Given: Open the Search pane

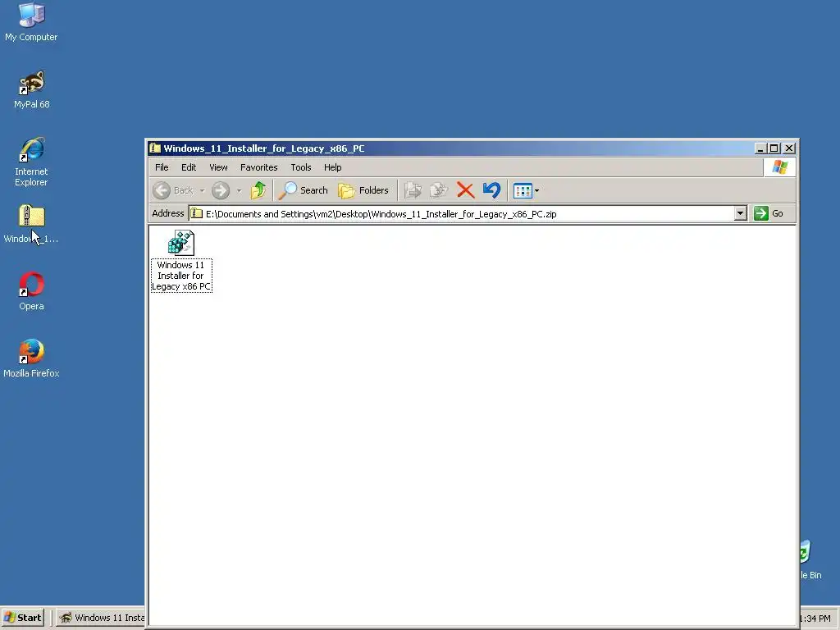Looking at the screenshot, I should [x=304, y=190].
